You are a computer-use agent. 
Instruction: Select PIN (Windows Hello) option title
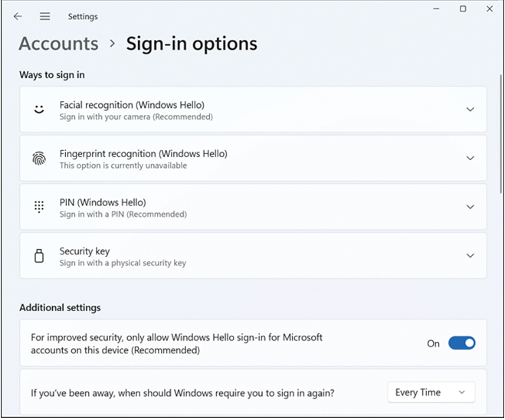(x=103, y=202)
